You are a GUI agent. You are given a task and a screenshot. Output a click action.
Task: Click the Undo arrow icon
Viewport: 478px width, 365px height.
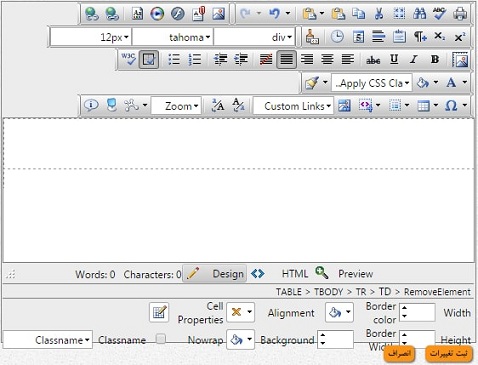274,14
